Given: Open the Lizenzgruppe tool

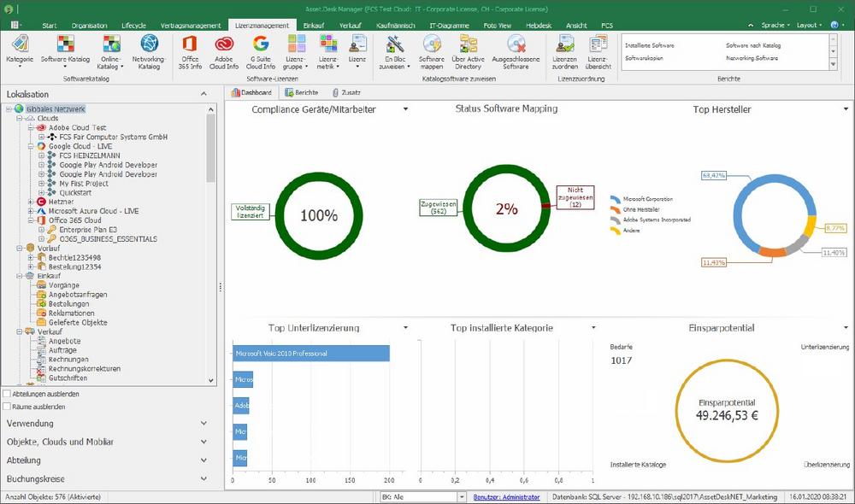Looking at the screenshot, I should coord(296,51).
